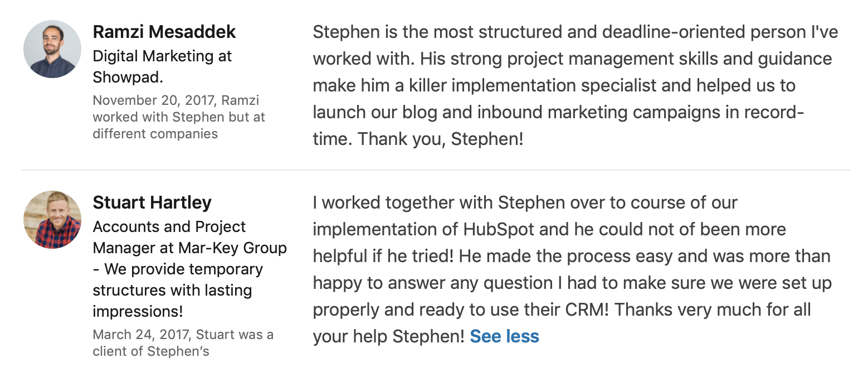Click the divider line between the recommendations
The width and height of the screenshot is (868, 377).
coord(436,170)
